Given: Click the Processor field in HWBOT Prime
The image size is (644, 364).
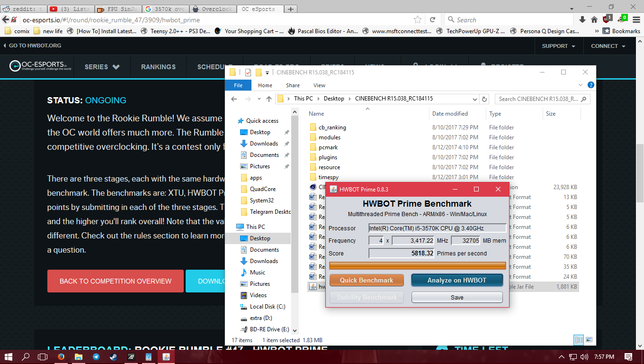Looking at the screenshot, I should click(x=437, y=228).
